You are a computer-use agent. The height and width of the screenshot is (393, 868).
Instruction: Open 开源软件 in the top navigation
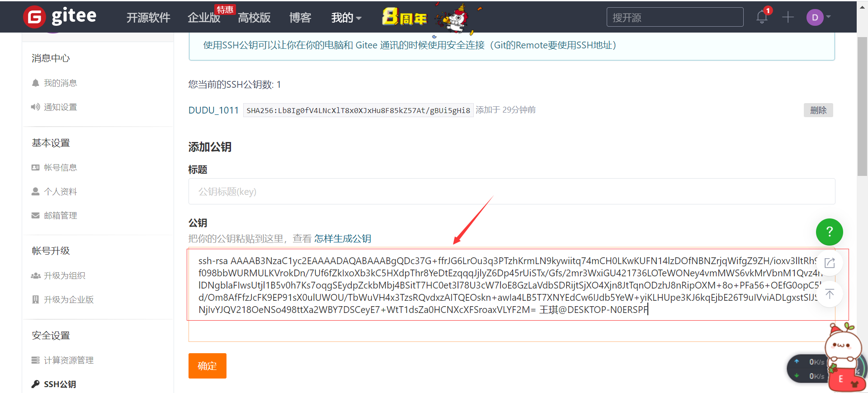(x=148, y=18)
